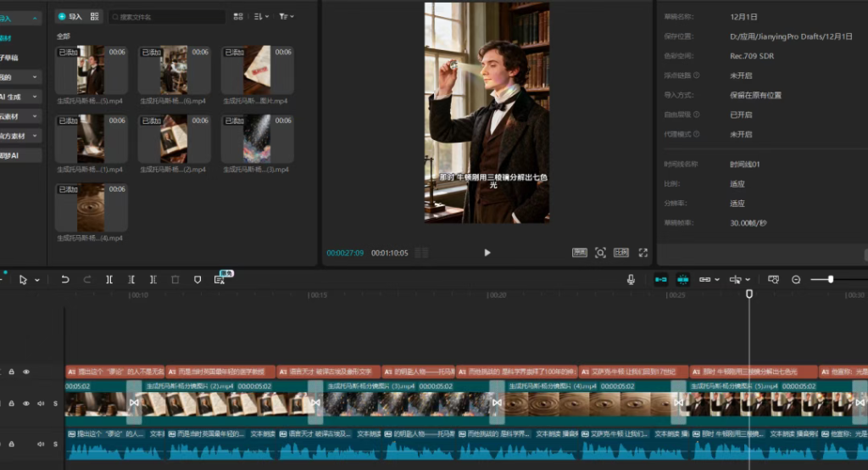Hide the subtitle text track with eye icon
This screenshot has width=868, height=470.
[26, 372]
